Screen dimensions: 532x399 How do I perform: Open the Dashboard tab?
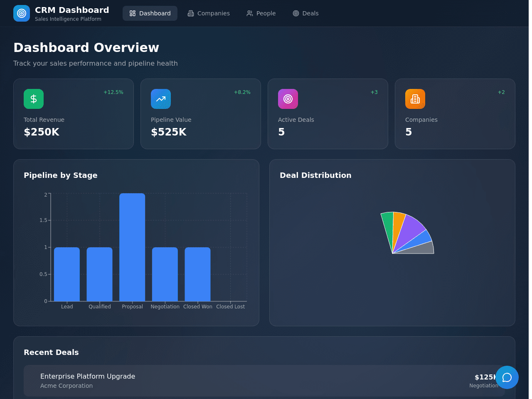(150, 13)
